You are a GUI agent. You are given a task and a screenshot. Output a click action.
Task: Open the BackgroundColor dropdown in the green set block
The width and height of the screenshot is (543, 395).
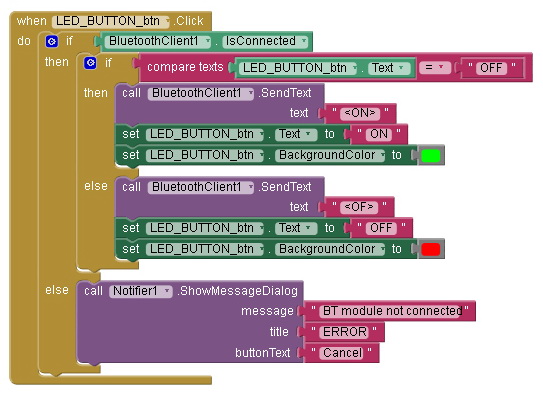(x=330, y=155)
